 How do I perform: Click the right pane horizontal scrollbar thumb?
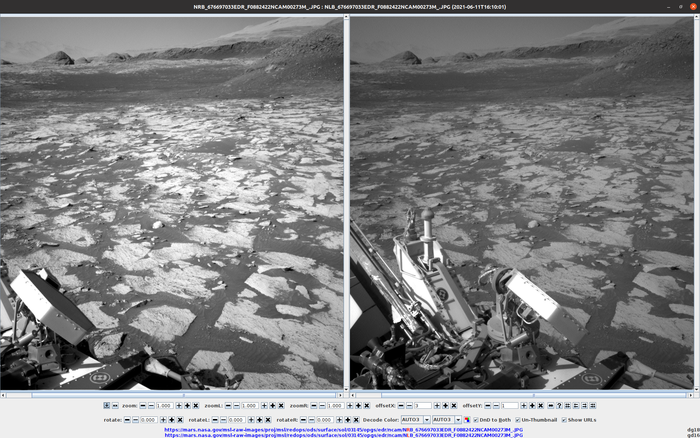click(533, 395)
